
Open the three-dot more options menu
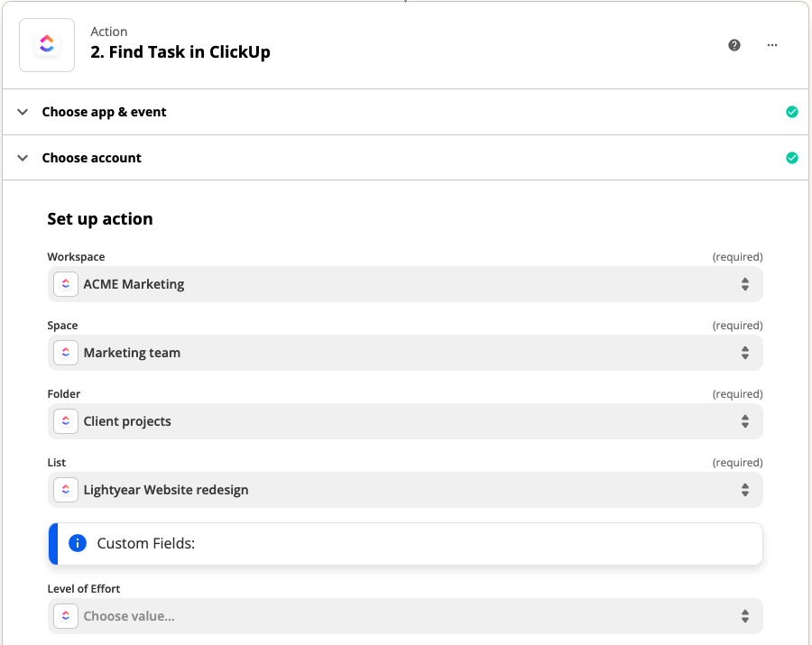tap(772, 45)
